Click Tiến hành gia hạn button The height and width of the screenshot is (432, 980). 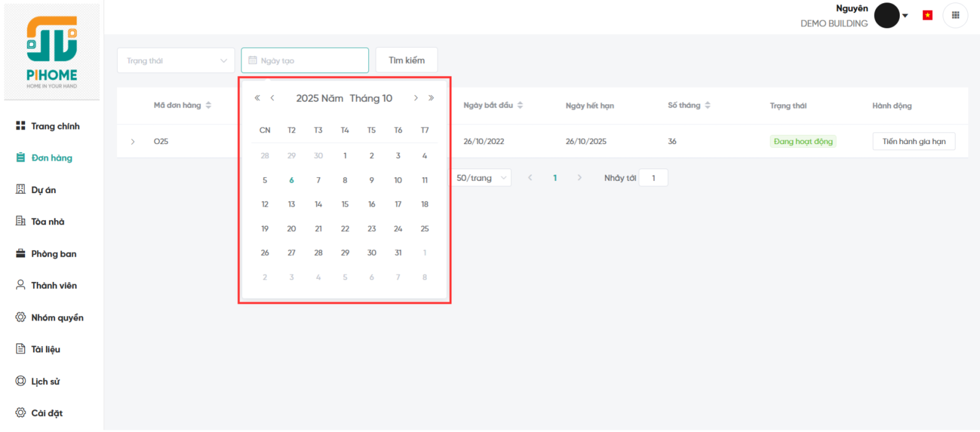pos(913,142)
